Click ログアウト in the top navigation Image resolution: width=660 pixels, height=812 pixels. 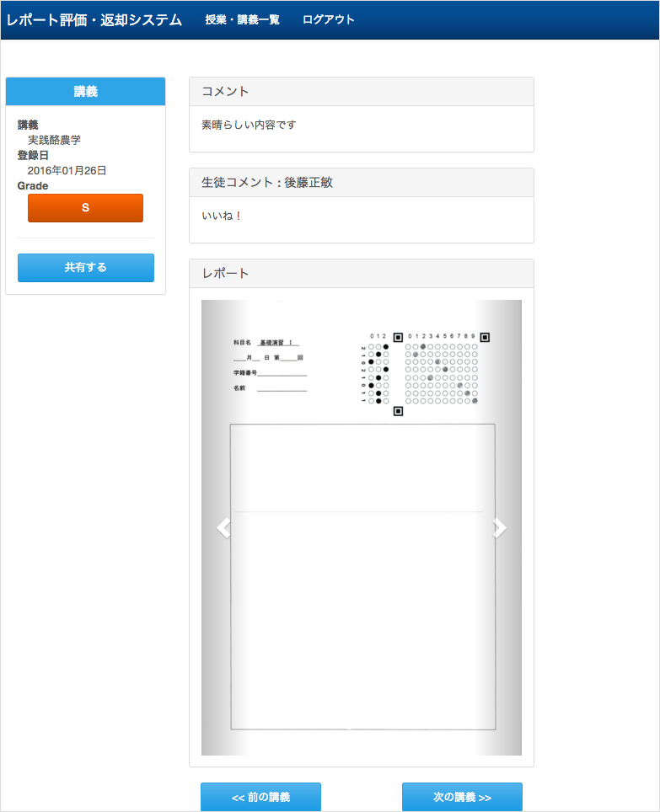328,19
